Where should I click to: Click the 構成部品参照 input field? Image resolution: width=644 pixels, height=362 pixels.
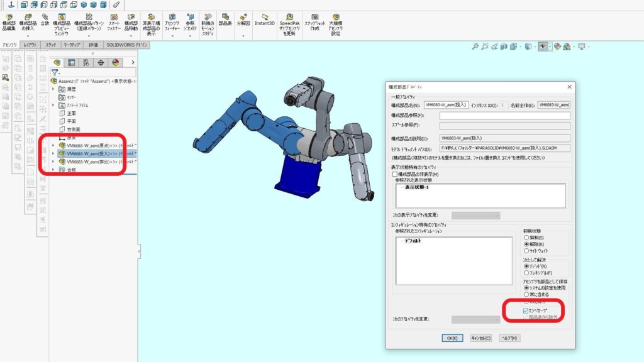pyautogui.click(x=504, y=115)
